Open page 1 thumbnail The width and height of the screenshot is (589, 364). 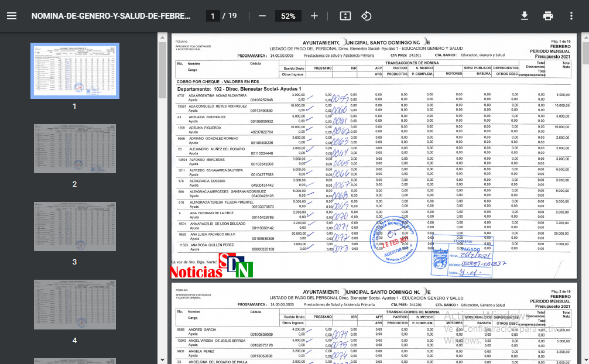tap(74, 70)
